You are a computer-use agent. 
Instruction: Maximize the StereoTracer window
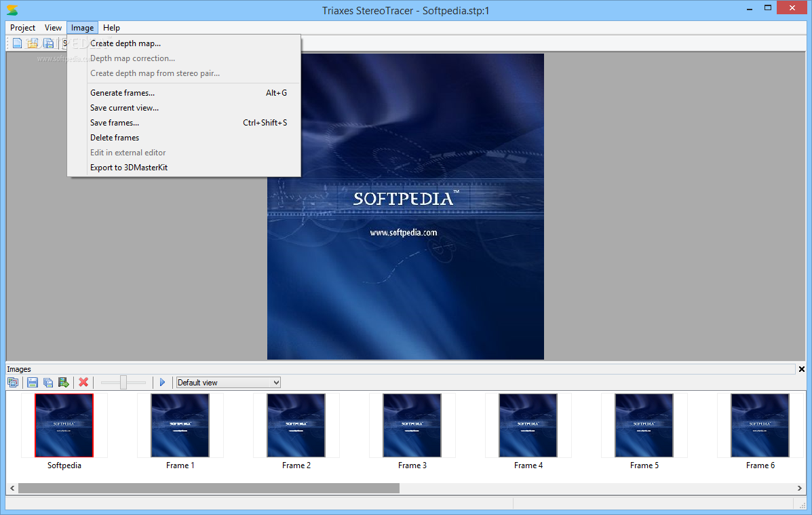(768, 7)
